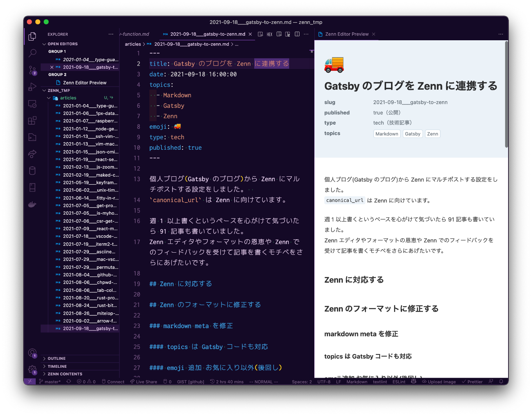The image size is (532, 416).
Task: Expand the OUTLINE section
Action: (x=80, y=359)
